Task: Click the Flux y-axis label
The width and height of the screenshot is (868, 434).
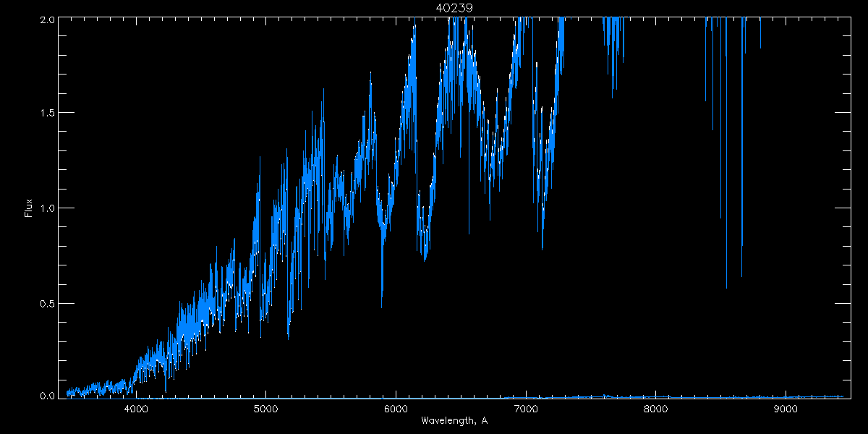Action: point(29,208)
